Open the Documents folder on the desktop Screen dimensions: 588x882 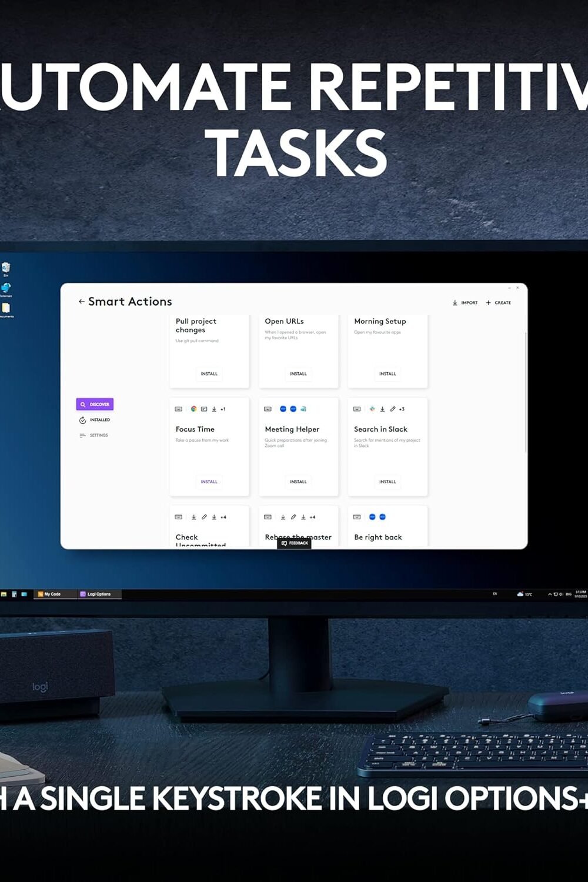coord(6,309)
